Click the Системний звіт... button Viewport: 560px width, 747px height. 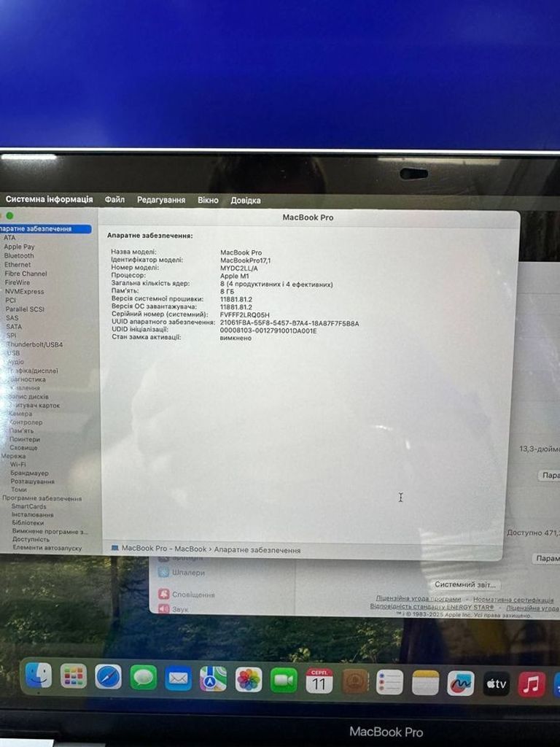point(465,584)
